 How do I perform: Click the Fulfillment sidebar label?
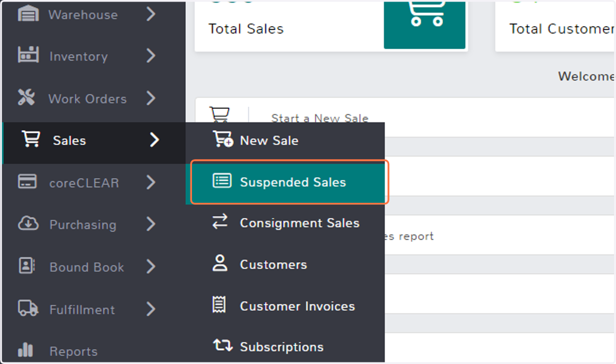82,310
